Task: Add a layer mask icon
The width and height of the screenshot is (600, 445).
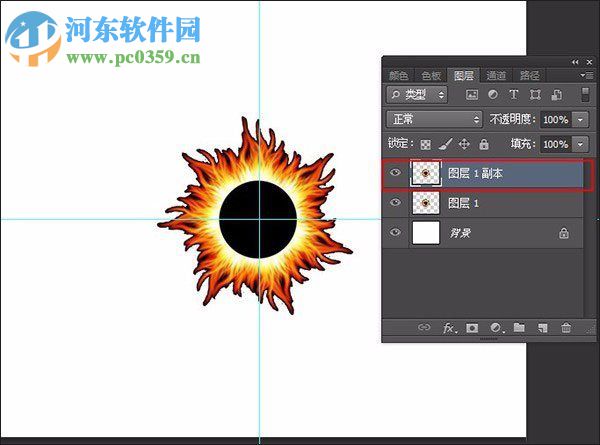Action: [x=472, y=328]
